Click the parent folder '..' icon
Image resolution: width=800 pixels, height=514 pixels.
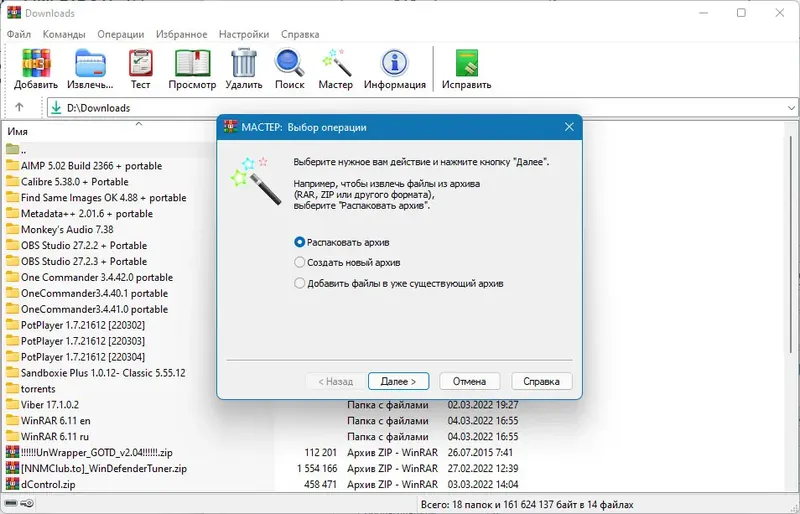point(12,150)
